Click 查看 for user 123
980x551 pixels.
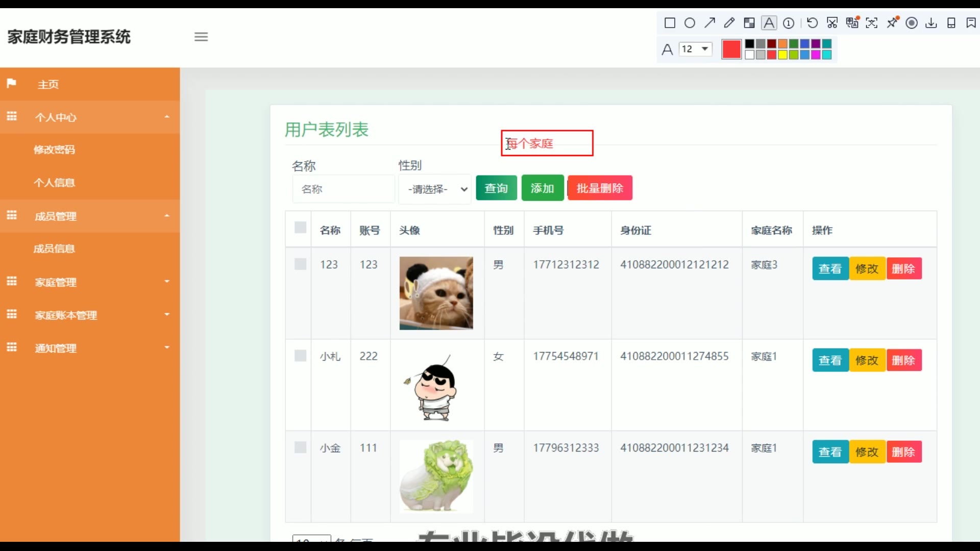830,269
